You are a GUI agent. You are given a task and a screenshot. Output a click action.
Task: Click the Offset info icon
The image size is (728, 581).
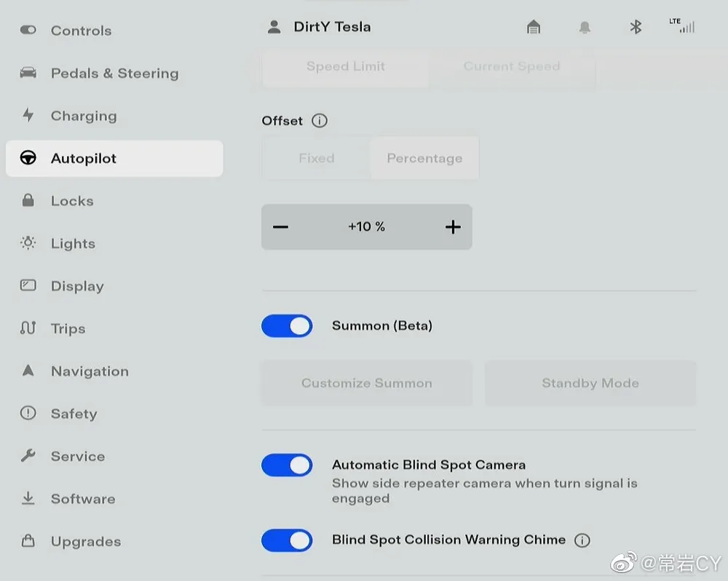tap(319, 121)
